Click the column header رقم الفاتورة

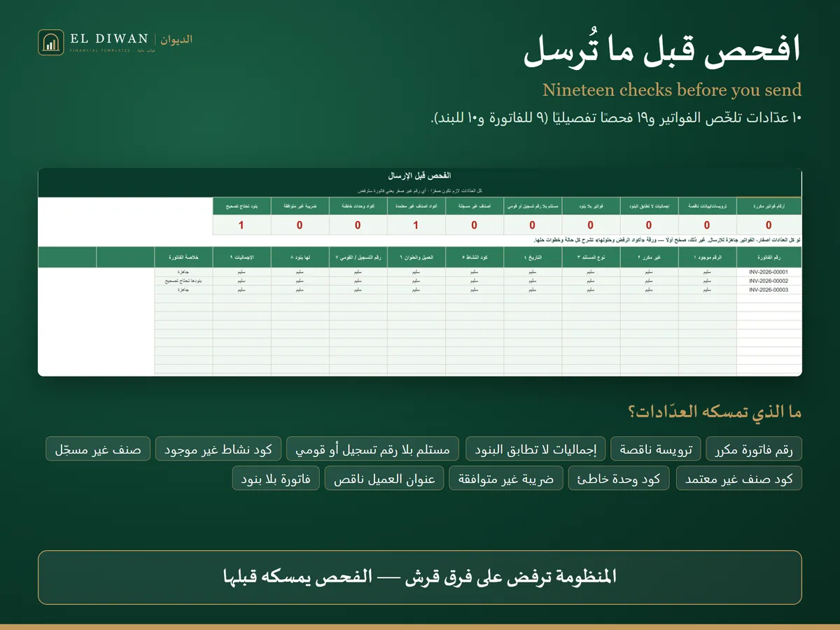(x=769, y=258)
